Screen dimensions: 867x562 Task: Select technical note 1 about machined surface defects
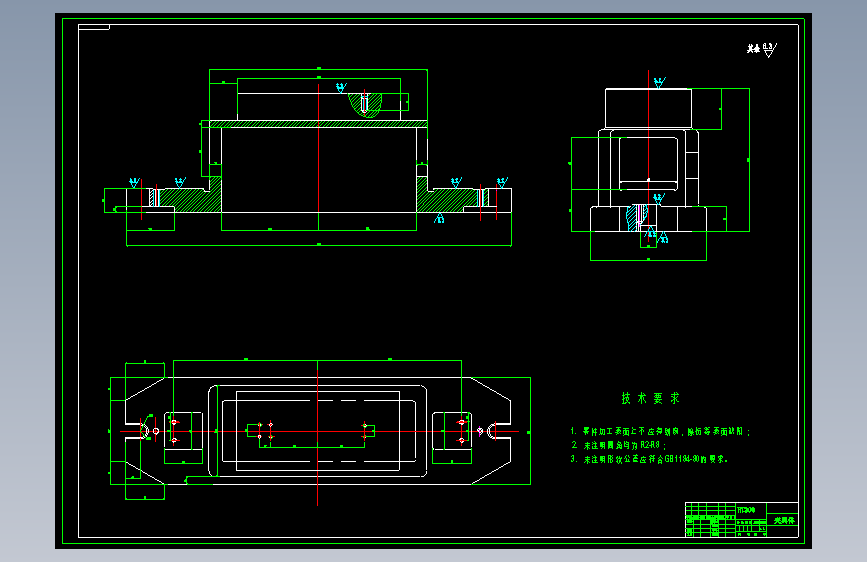(660, 431)
